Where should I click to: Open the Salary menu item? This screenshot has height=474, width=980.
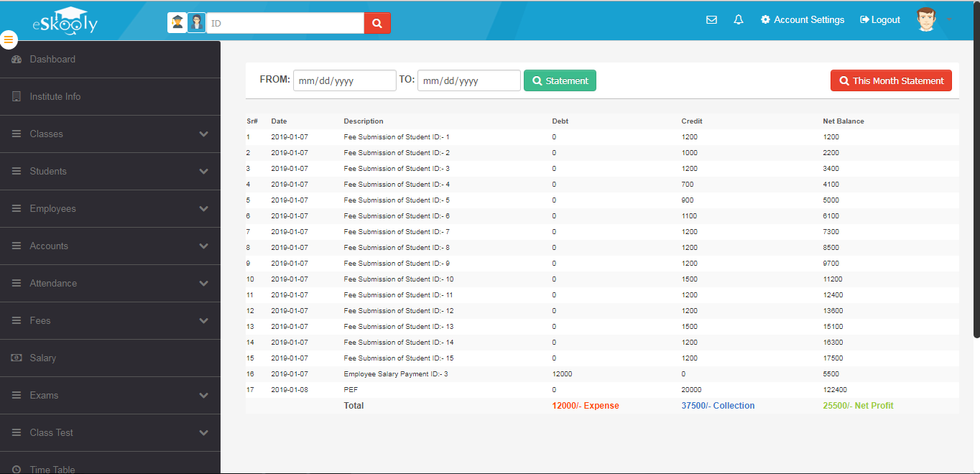click(x=110, y=358)
